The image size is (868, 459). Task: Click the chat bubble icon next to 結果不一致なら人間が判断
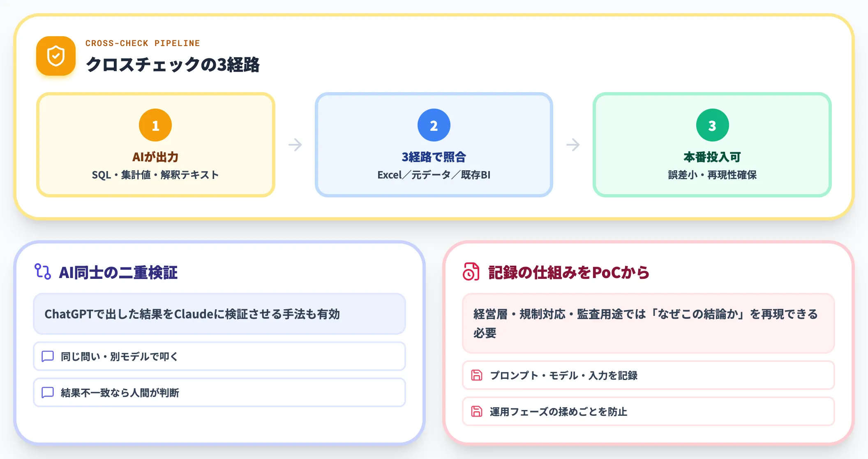48,392
